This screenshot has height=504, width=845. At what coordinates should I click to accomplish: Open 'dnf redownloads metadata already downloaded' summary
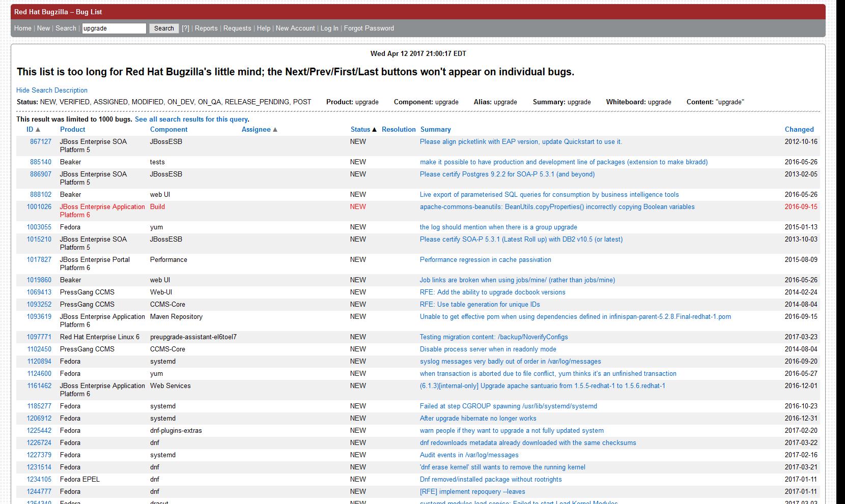click(528, 443)
